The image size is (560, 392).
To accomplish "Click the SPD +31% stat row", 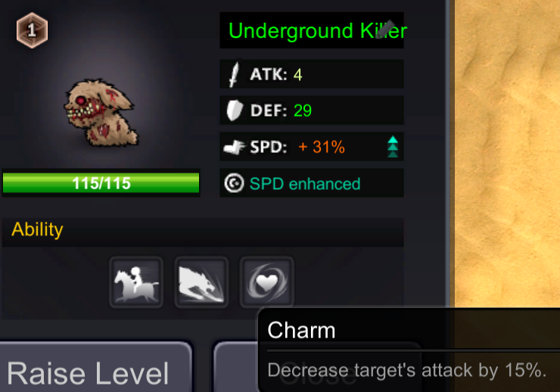I will pos(312,147).
